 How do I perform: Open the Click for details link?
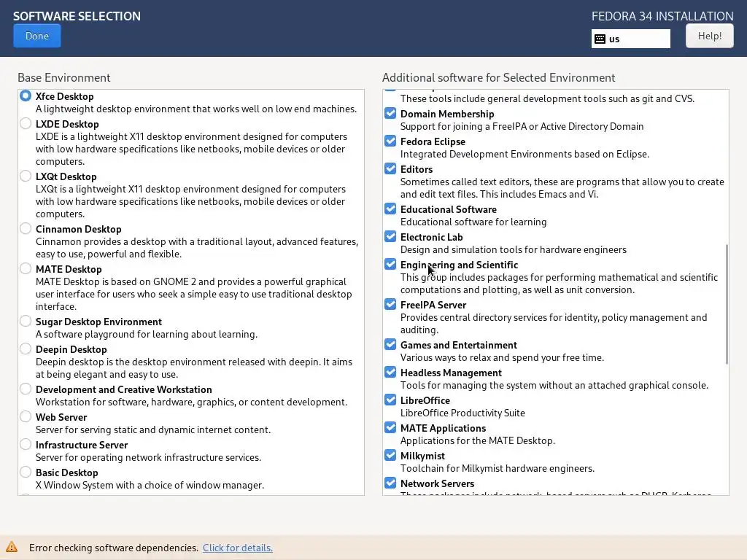(x=238, y=548)
